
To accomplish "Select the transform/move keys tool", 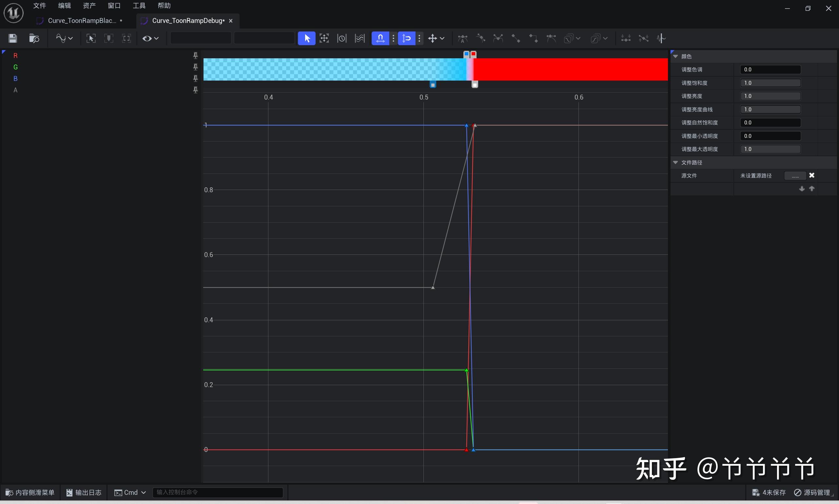I will 324,38.
